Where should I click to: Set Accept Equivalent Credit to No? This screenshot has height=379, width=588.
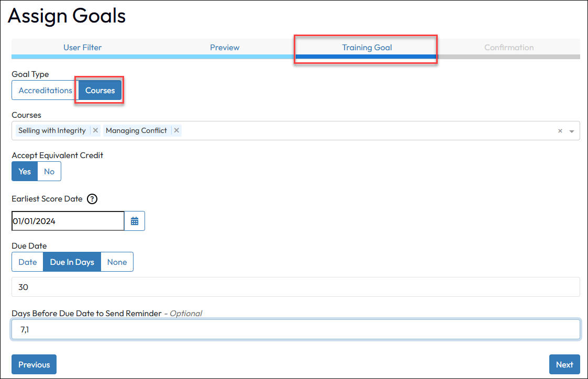click(49, 171)
